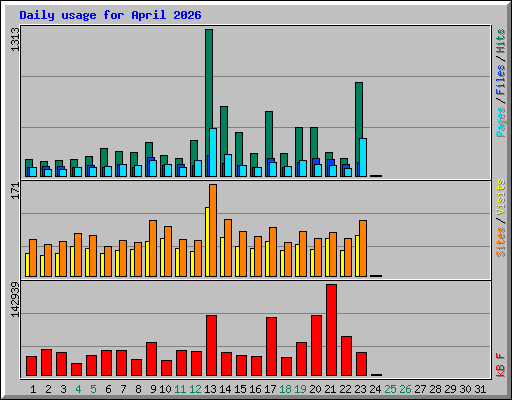Click day label 15 on the x-axis
The width and height of the screenshot is (512, 400).
click(240, 389)
